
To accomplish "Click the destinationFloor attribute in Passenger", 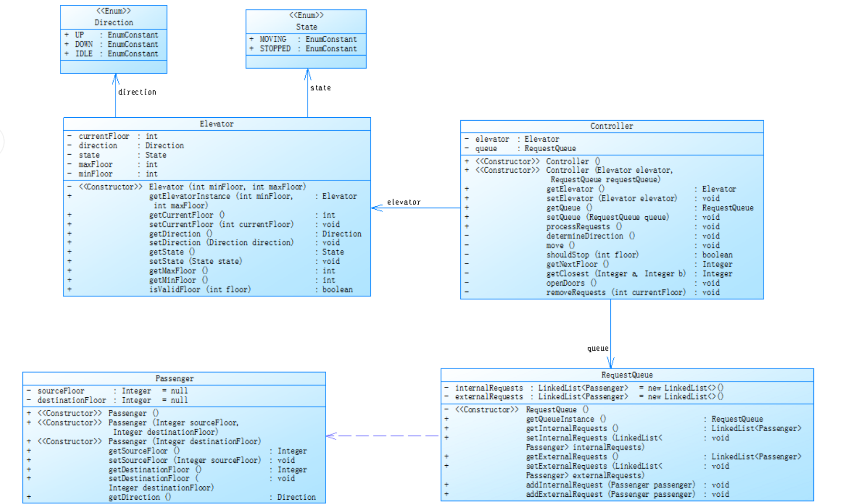I will 107,400.
